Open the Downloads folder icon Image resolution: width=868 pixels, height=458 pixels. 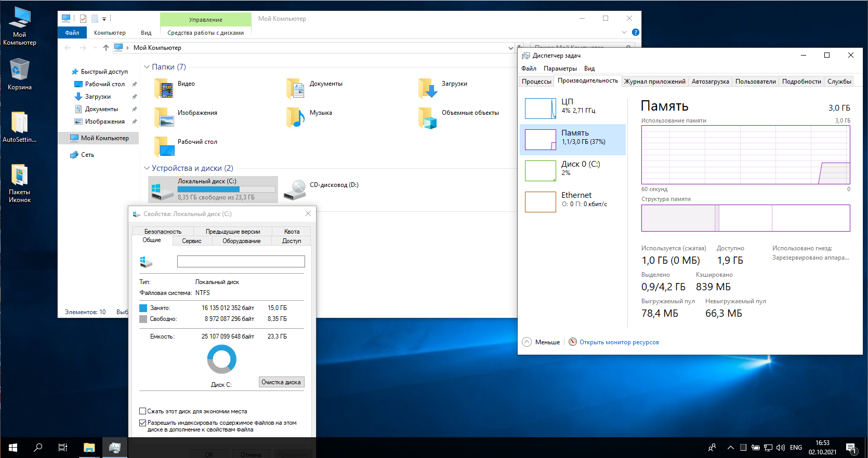click(428, 89)
